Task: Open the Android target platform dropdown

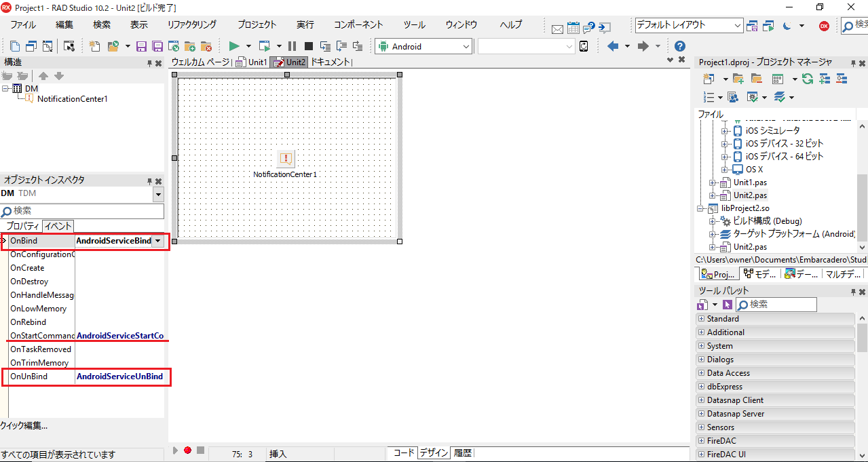Action: (x=466, y=46)
